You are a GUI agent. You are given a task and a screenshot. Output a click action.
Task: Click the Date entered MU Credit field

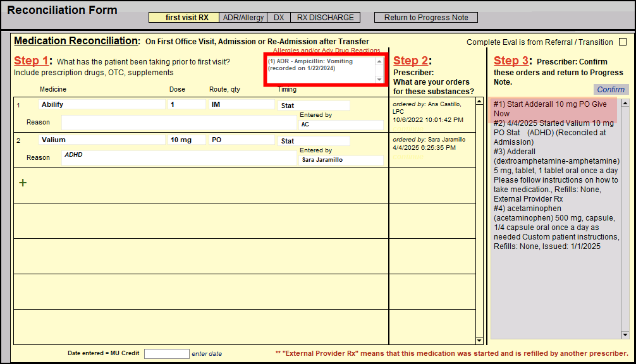166,354
